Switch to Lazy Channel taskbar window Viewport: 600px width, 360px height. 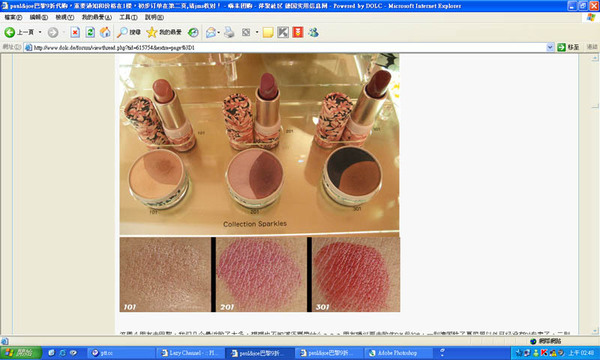191,353
